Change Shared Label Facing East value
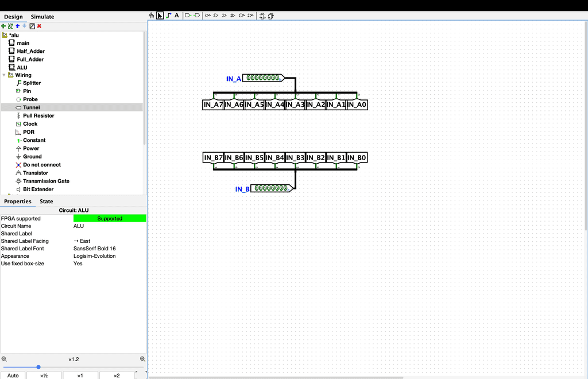 [x=109, y=241]
